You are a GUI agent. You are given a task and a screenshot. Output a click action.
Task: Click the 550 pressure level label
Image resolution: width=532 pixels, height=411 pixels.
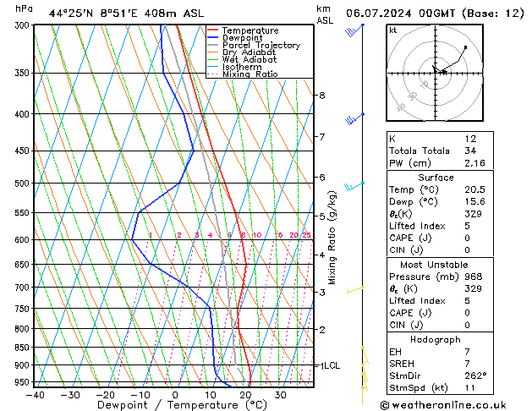24,213
